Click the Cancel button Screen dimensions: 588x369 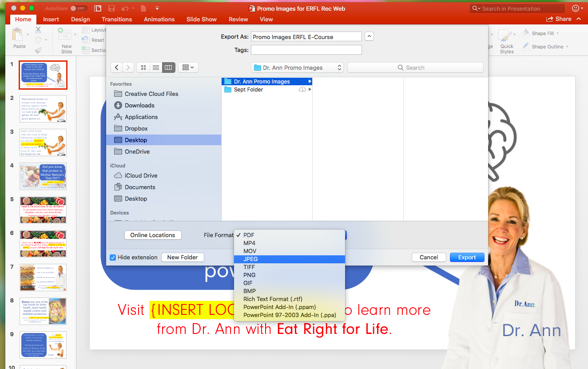429,257
